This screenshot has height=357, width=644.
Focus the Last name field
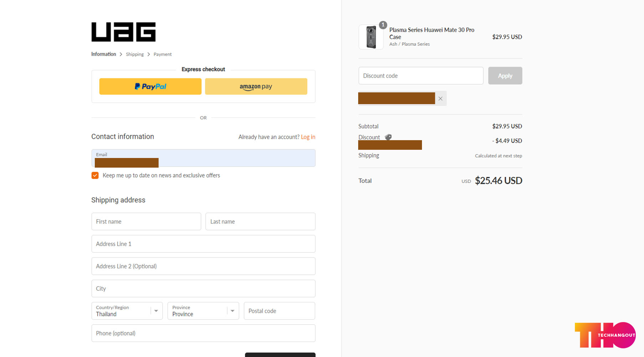pos(260,221)
